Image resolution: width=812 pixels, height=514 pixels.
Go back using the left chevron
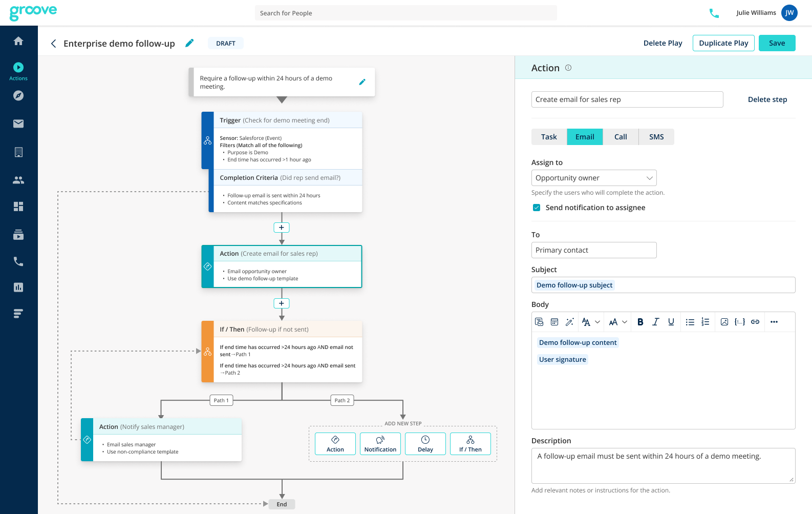pyautogui.click(x=53, y=44)
